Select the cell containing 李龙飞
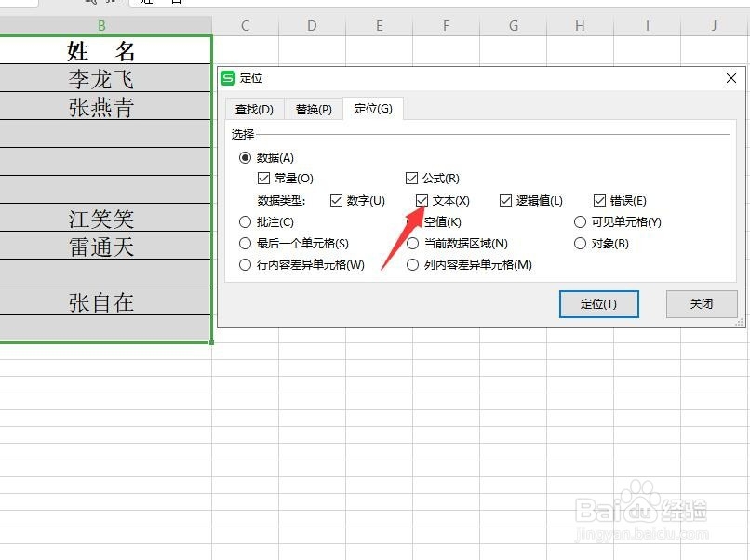This screenshot has width=750, height=560. coord(102,78)
